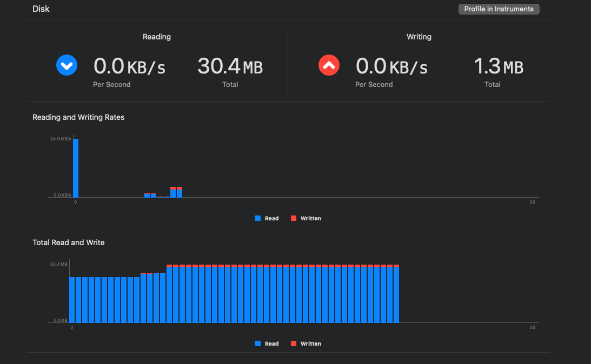This screenshot has width=591, height=364.
Task: Click red Written swatch under Total chart
Action: click(x=294, y=343)
